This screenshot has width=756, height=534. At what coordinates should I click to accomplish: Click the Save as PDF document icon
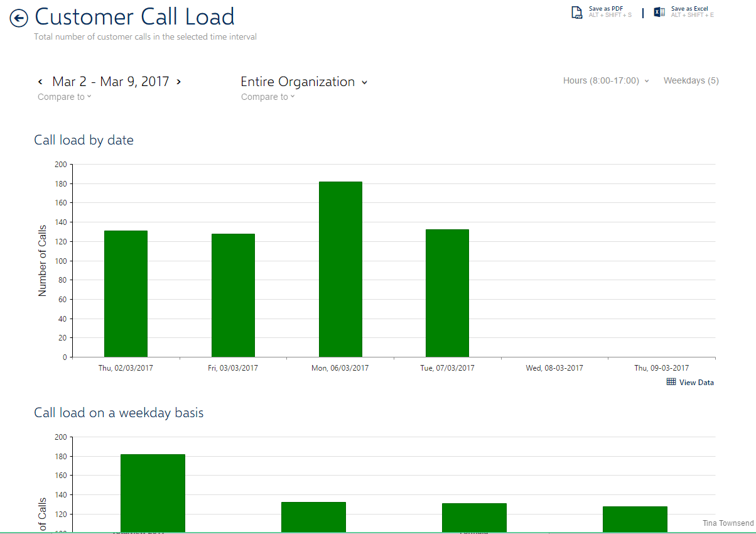[x=577, y=13]
